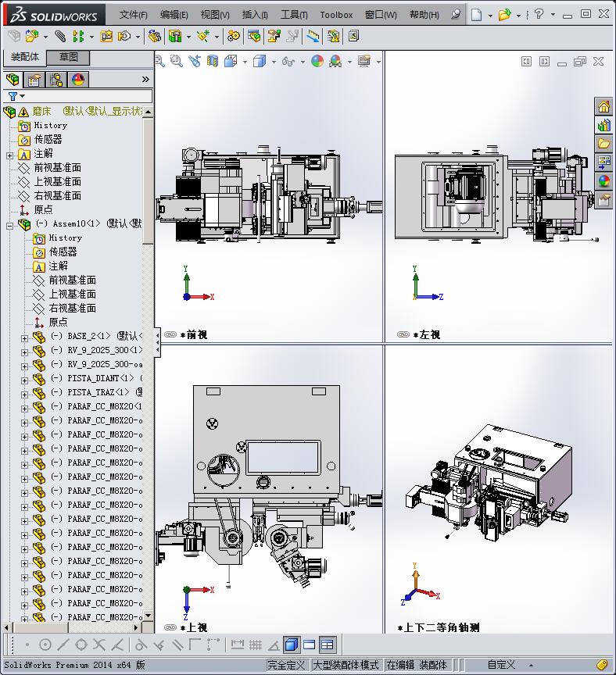Click SolidWorks Resources home icon in task pane
This screenshot has width=616, height=675.
pos(603,106)
